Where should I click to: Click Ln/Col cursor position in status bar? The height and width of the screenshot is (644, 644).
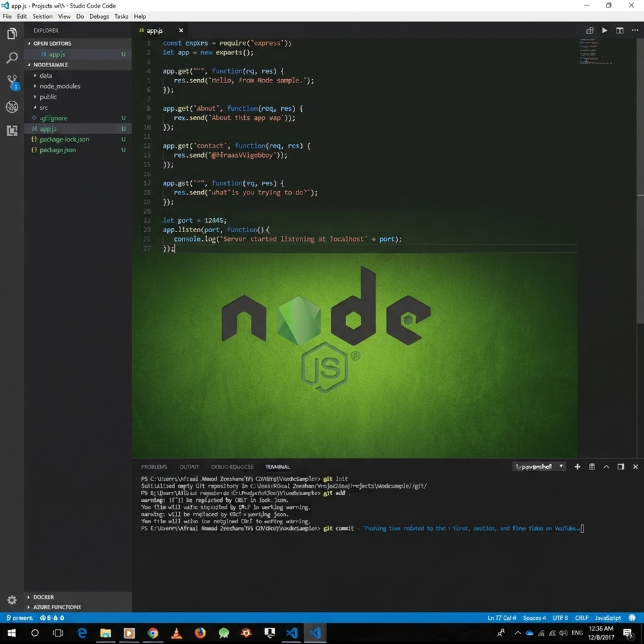pos(502,618)
